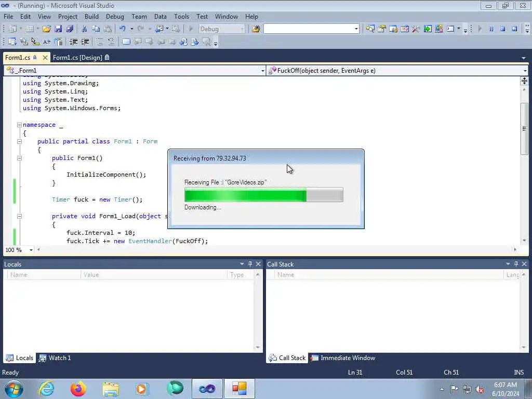
Task: Open the Undo history dropdown arrow
Action: point(131,29)
